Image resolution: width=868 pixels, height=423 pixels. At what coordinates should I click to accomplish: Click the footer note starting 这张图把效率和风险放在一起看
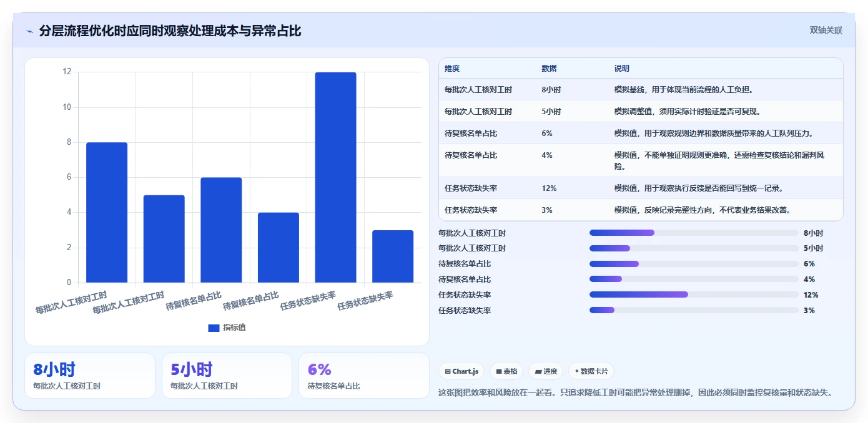[x=637, y=392]
